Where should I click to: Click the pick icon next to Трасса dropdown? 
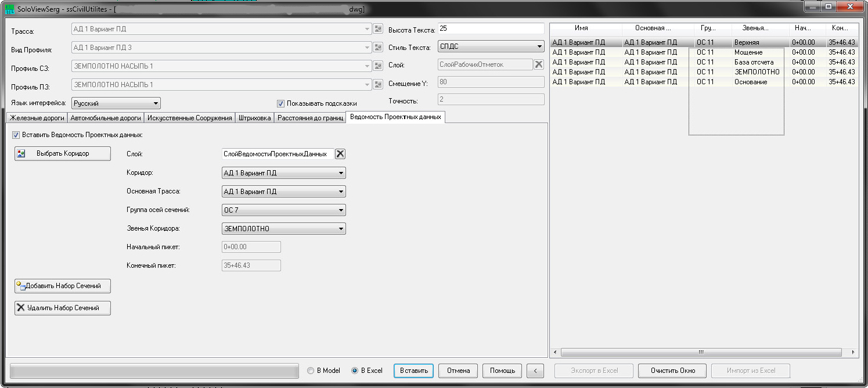tap(378, 29)
